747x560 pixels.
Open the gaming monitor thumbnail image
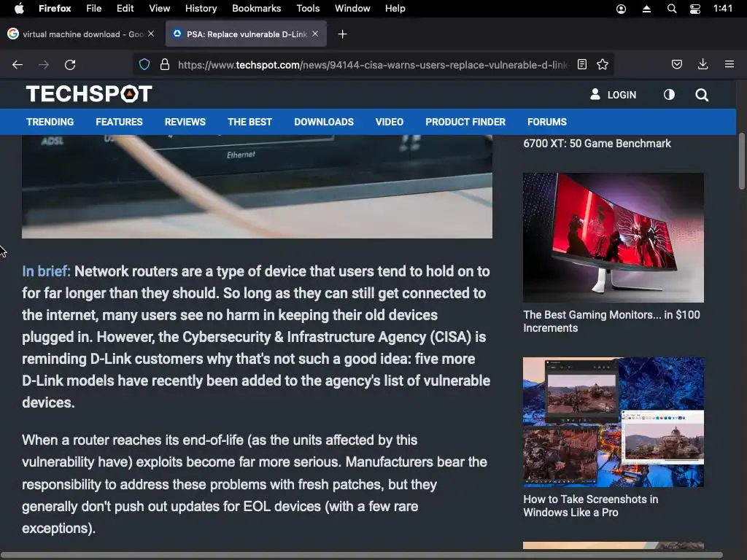(613, 237)
